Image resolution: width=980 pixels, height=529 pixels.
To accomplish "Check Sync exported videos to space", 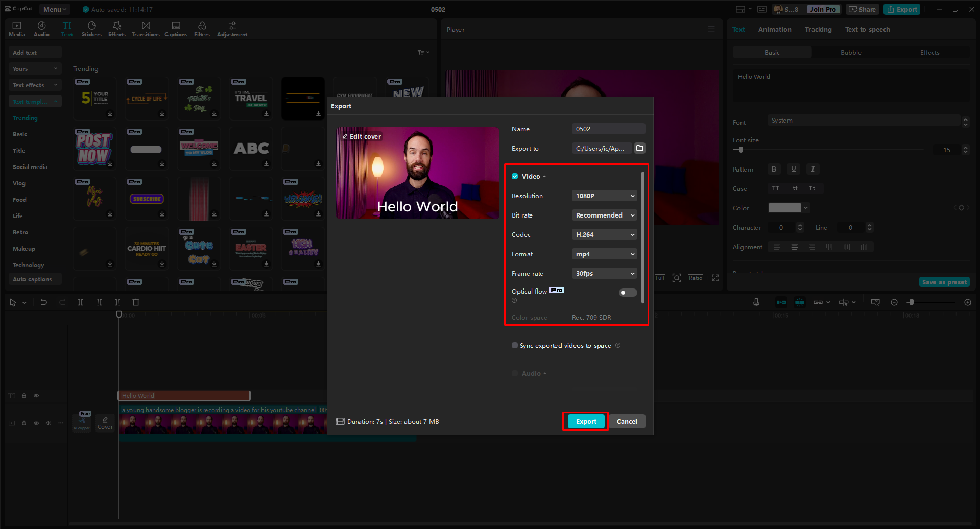I will [x=515, y=345].
